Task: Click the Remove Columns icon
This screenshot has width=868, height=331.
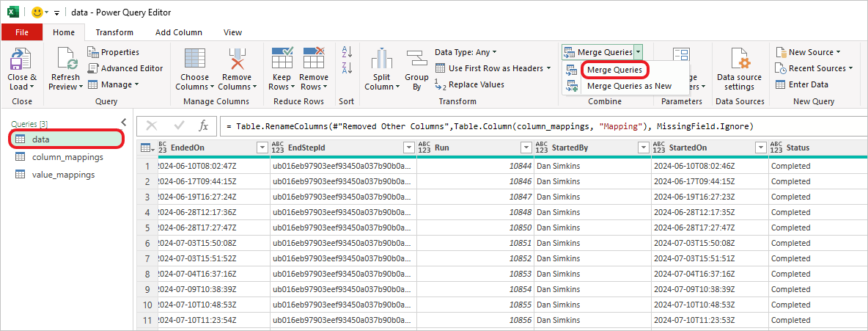Action: pos(237,59)
